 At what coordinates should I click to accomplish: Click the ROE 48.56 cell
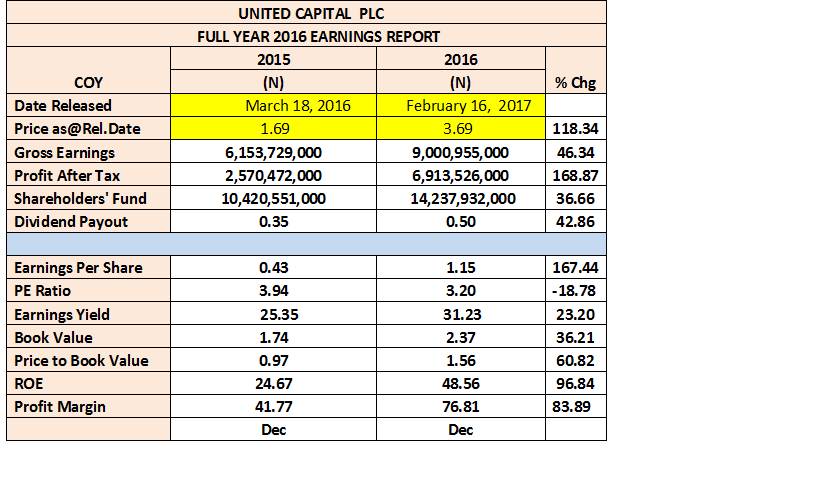tap(461, 383)
